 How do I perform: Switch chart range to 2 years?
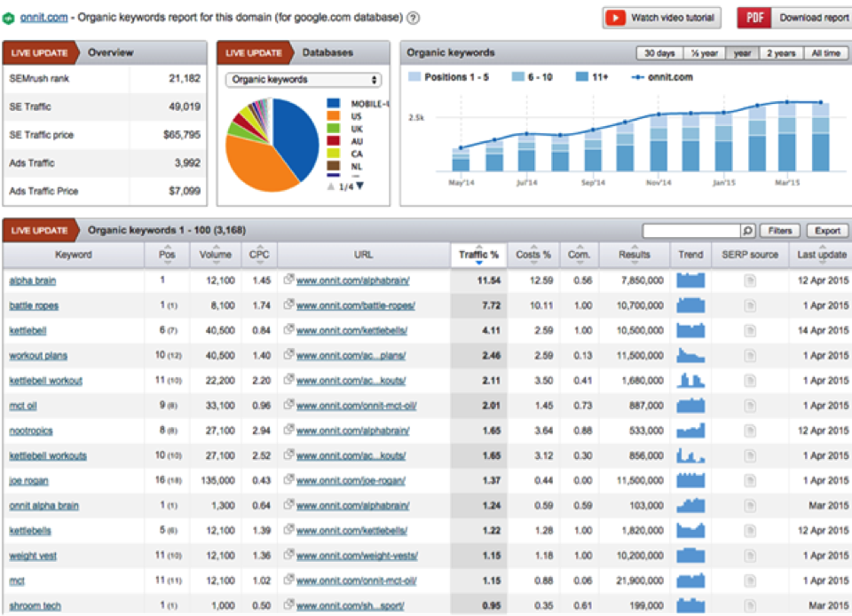tap(781, 53)
